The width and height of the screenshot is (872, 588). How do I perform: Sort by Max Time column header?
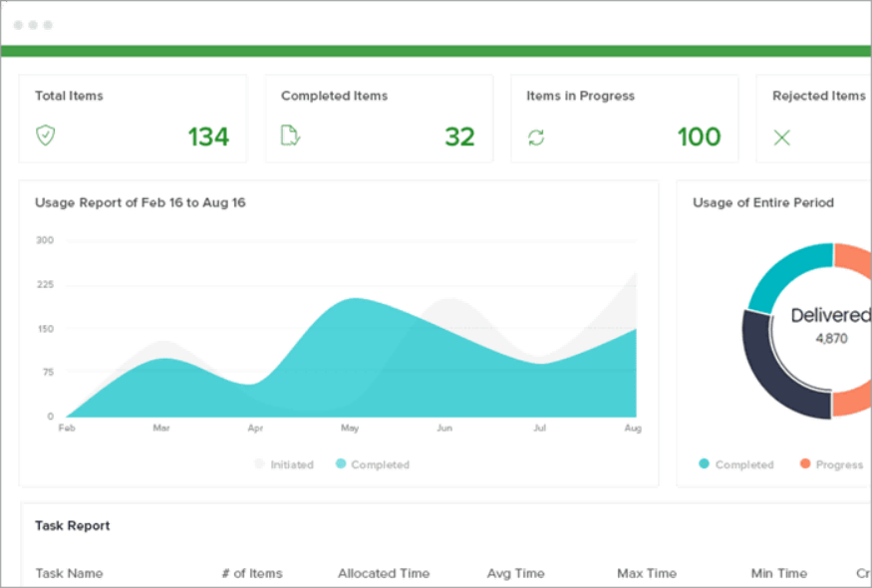pyautogui.click(x=647, y=573)
